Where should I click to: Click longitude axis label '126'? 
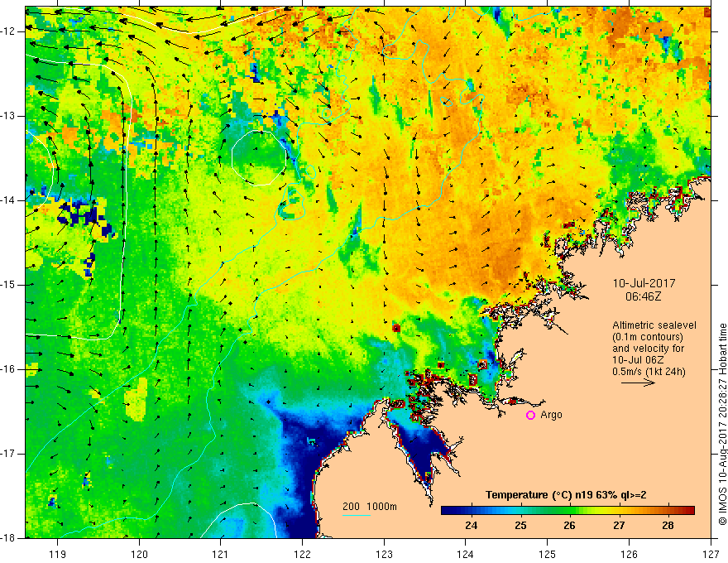[629, 554]
